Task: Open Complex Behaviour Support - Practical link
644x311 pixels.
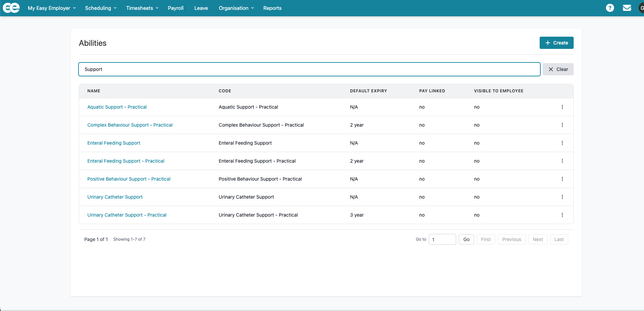Action: pos(130,125)
